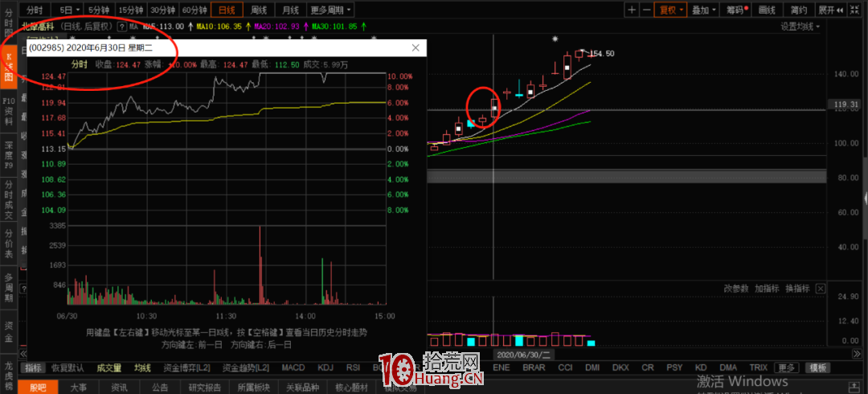Open 叠加 overlay dropdown
The height and width of the screenshot is (394, 868).
coord(703,10)
